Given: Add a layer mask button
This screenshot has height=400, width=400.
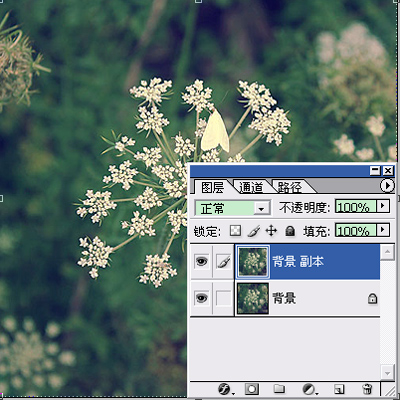Looking at the screenshot, I should coord(252,389).
